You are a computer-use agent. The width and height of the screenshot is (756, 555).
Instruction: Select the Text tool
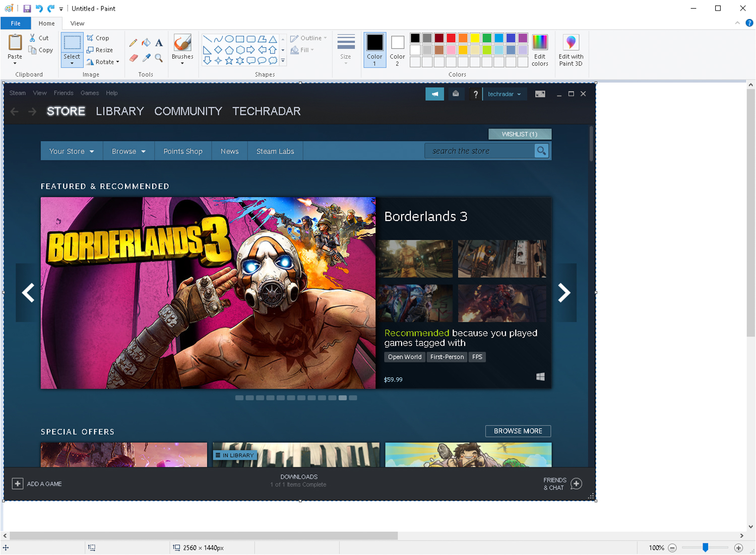pos(159,43)
